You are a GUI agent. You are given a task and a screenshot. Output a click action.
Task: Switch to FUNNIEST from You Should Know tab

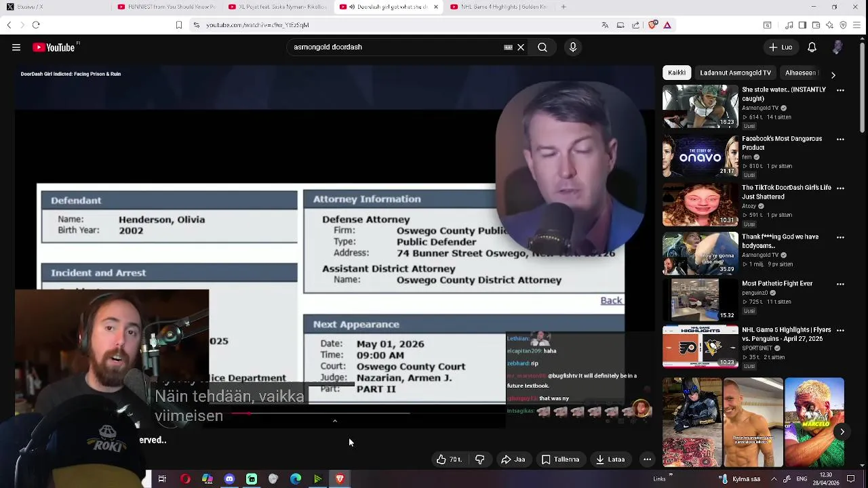click(166, 7)
